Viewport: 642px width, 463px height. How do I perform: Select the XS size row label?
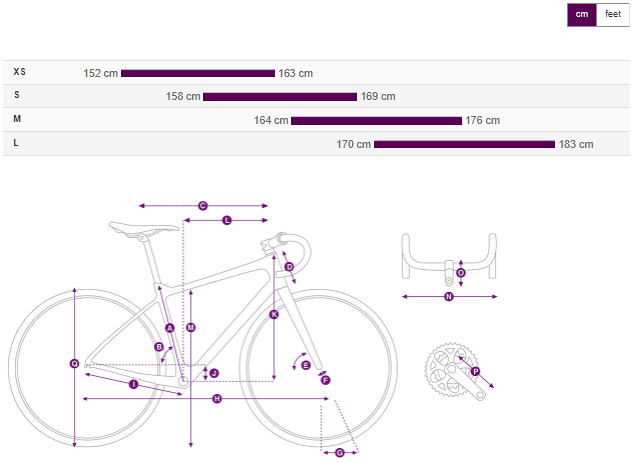point(19,72)
